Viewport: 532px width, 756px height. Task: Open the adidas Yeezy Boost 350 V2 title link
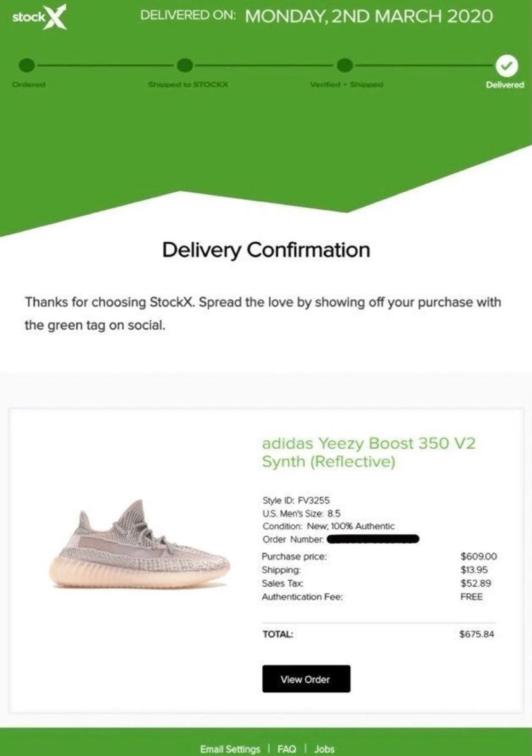[x=369, y=453]
